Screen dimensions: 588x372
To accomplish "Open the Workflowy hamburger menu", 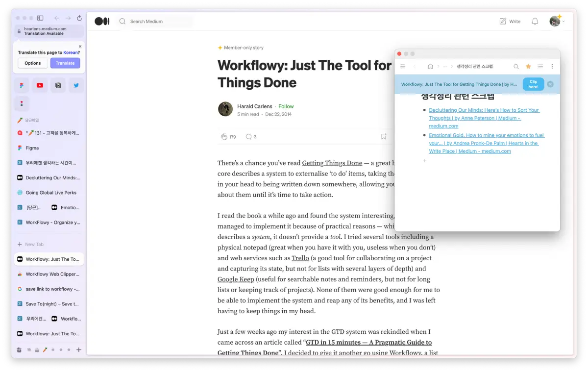I will [403, 66].
